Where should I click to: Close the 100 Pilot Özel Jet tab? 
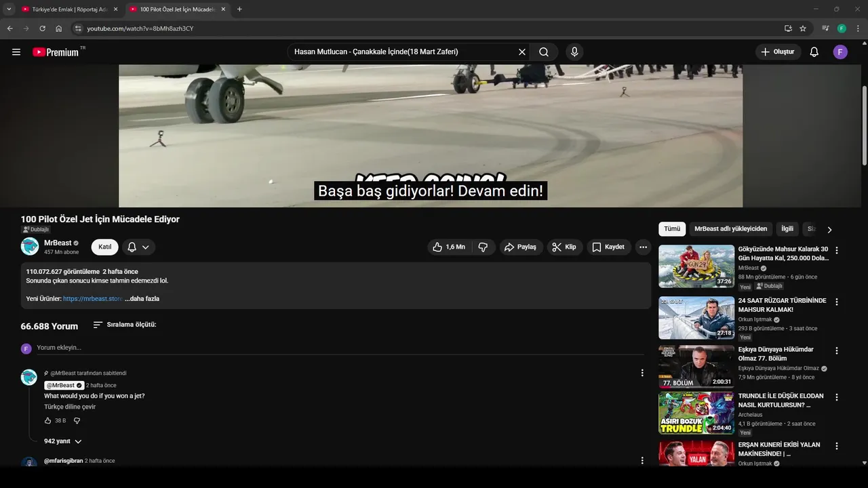coord(223,9)
